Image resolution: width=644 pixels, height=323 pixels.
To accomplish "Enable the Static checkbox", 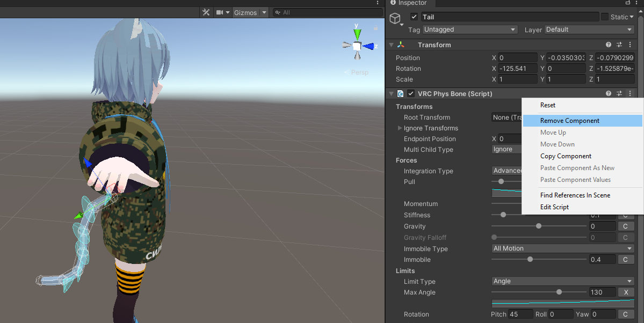I will pyautogui.click(x=605, y=17).
